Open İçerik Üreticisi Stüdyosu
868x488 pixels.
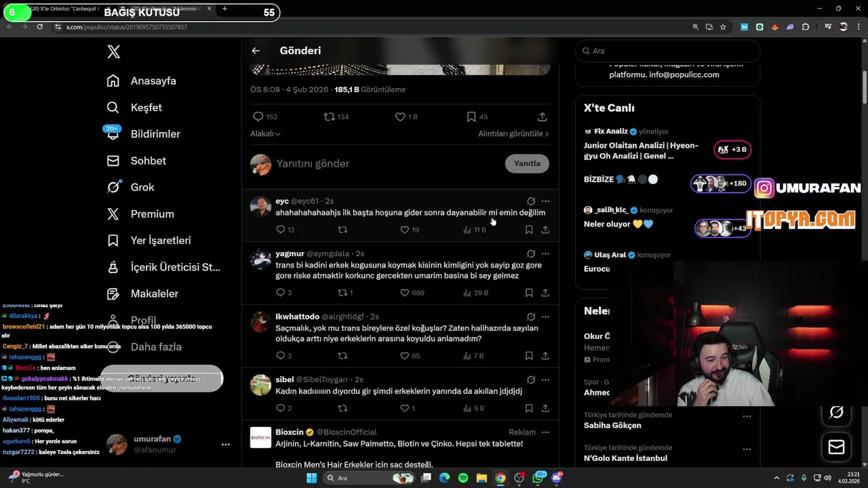click(x=163, y=267)
